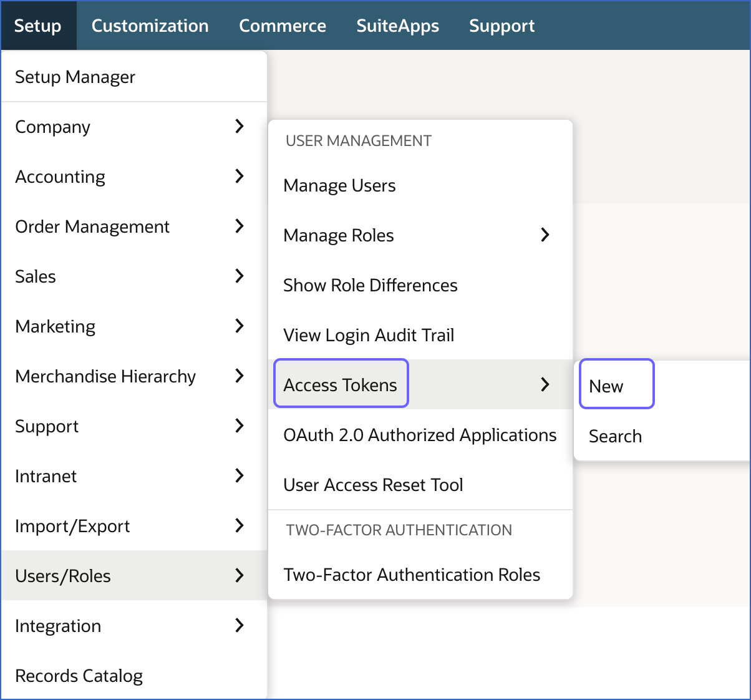This screenshot has height=700, width=751.
Task: Open the Manage Roles submenu chevron
Action: tap(545, 235)
